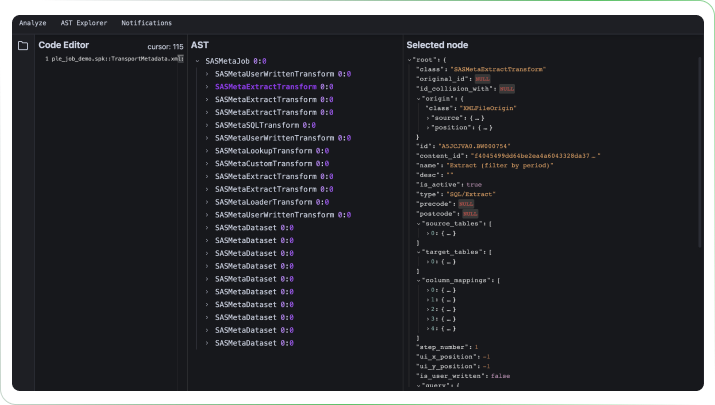Click the "SQL/Extract" type value

pos(471,194)
